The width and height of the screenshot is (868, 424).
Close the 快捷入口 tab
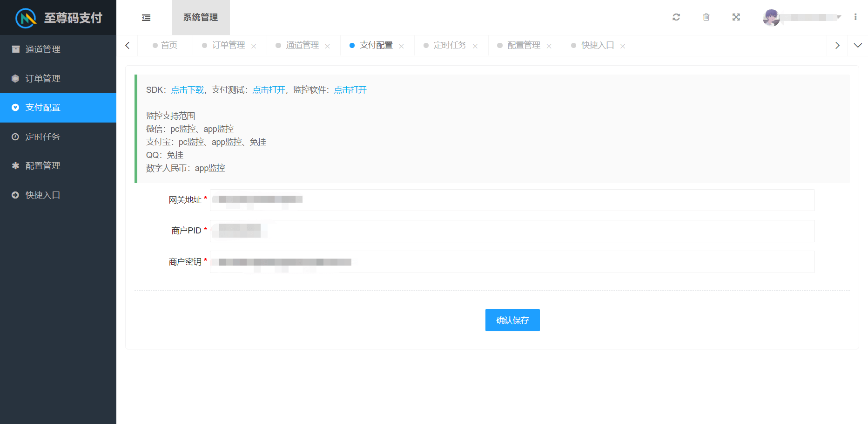pos(623,46)
